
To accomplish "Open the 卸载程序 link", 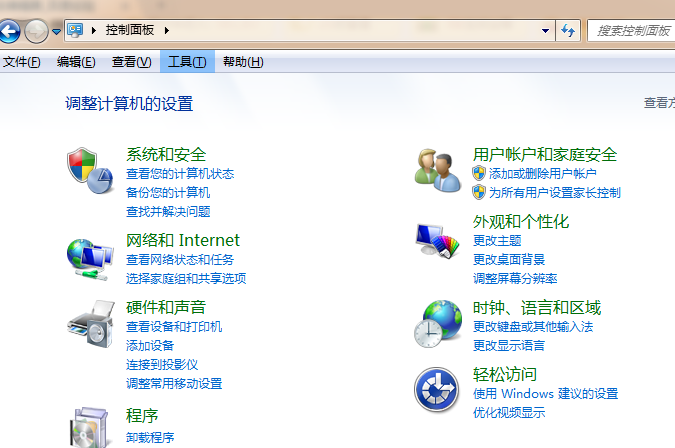I will pyautogui.click(x=150, y=437).
